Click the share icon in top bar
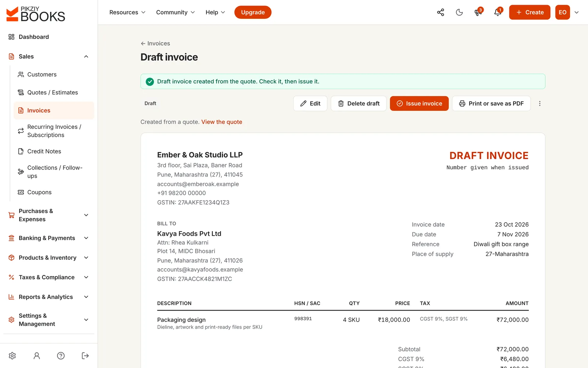This screenshot has width=588, height=368. (440, 12)
